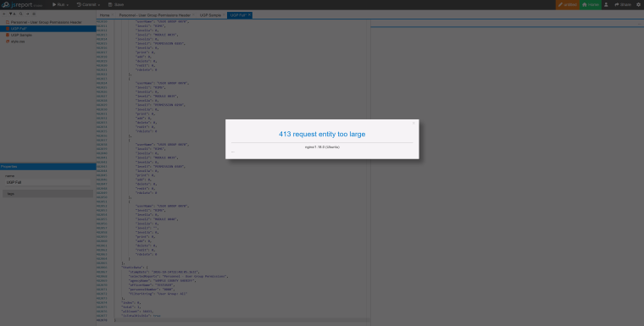Click the style.css file icon in tree
This screenshot has height=326, width=644.
tap(8, 41)
